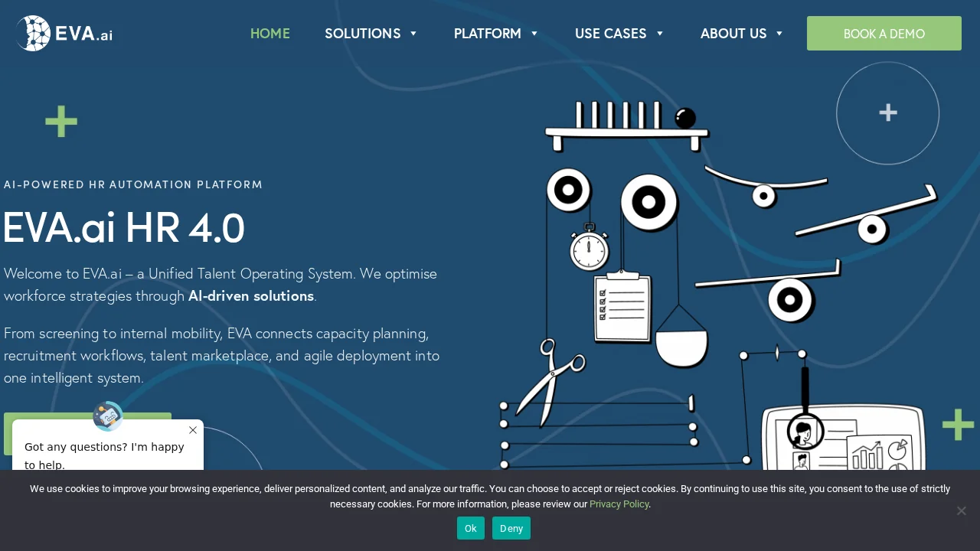Click the stopwatch illustration

coord(589,249)
